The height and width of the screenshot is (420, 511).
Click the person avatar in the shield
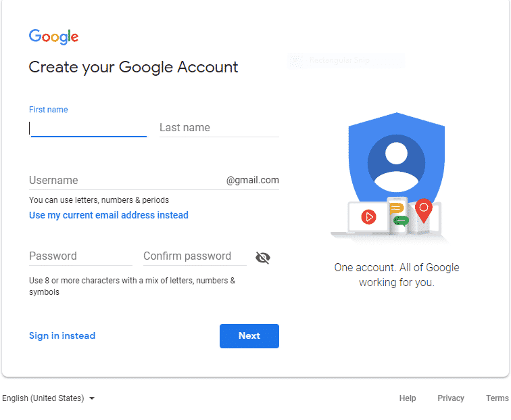pyautogui.click(x=396, y=164)
